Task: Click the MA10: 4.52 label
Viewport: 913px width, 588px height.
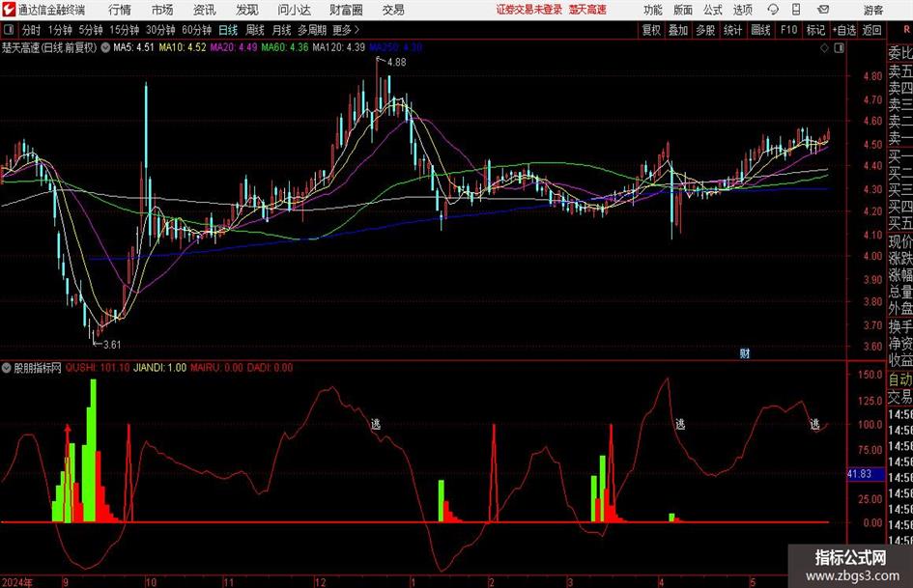Action: [x=183, y=47]
